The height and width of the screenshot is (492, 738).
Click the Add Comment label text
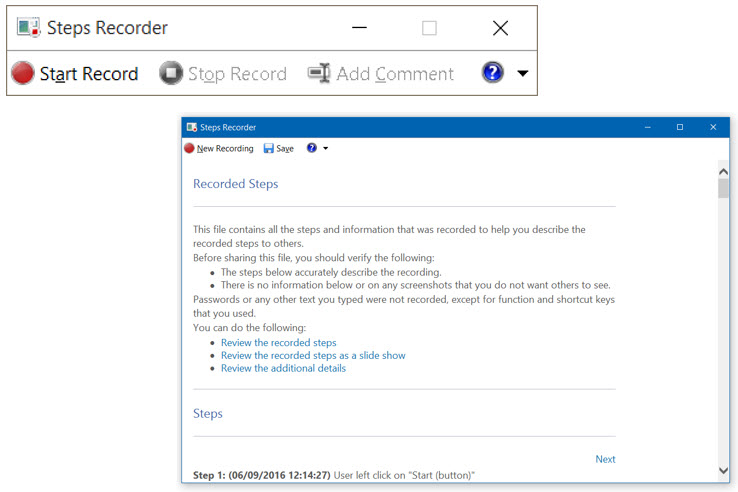[x=395, y=74]
